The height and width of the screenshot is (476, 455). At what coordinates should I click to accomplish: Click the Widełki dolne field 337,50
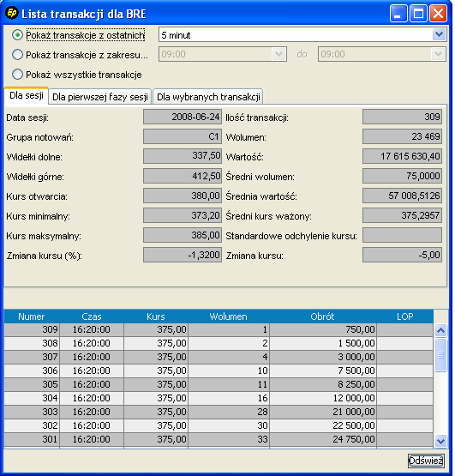(x=183, y=156)
